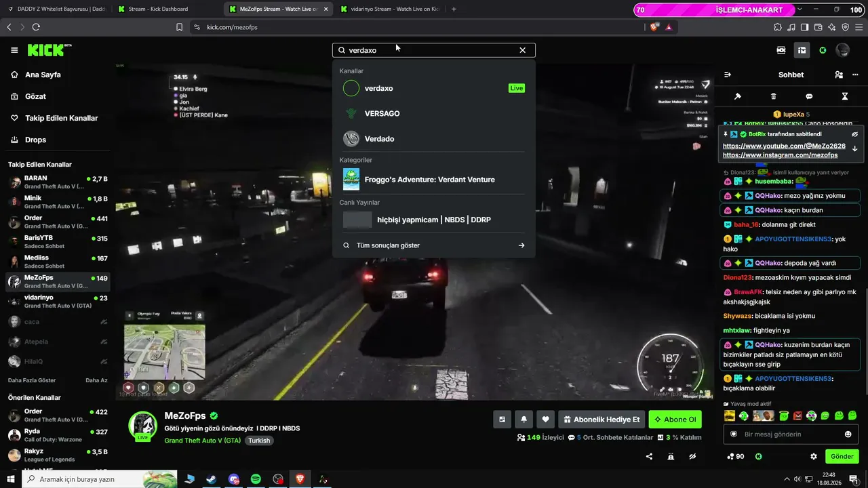Open Spotify from the taskbar
Viewport: 868px width, 488px height.
tap(256, 479)
